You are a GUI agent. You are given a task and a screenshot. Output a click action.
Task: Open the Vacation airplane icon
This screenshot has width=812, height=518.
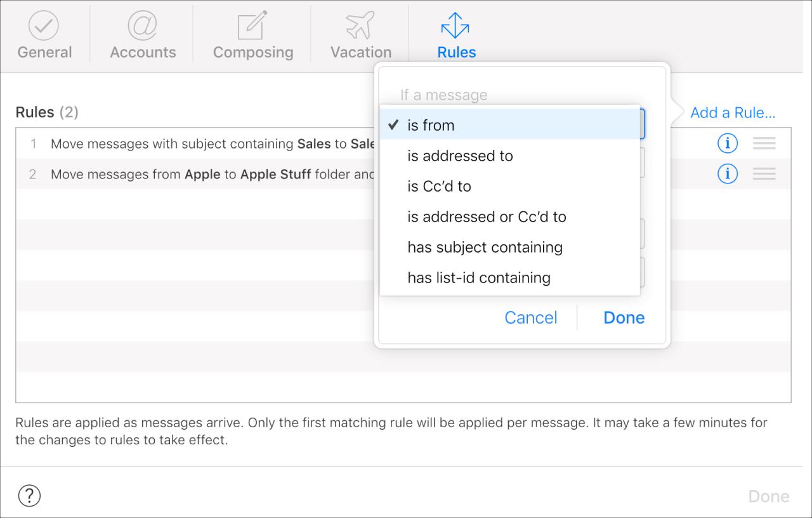pyautogui.click(x=360, y=25)
